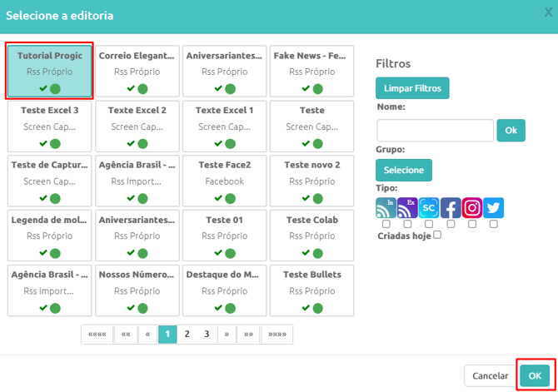Tick checkbox under the first RSS type icon
The width and height of the screenshot is (558, 392).
[386, 224]
